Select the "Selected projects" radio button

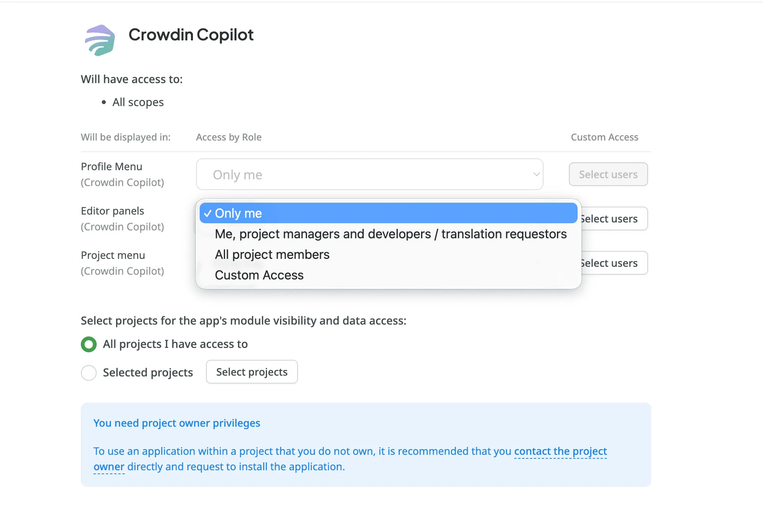[88, 372]
